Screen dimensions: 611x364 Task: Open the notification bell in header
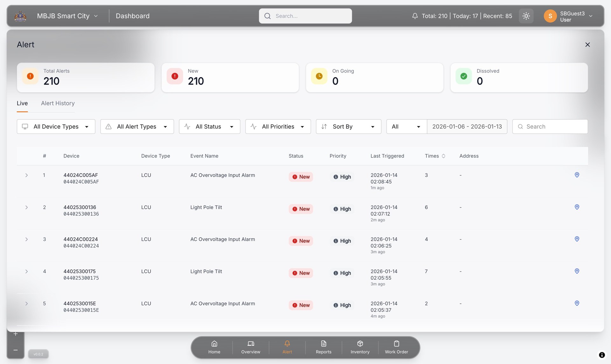point(415,16)
